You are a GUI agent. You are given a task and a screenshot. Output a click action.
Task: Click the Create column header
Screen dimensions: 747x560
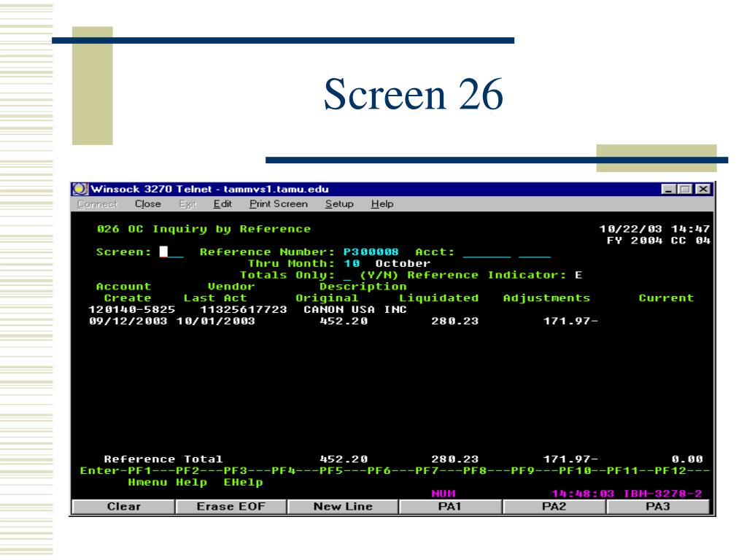128,298
